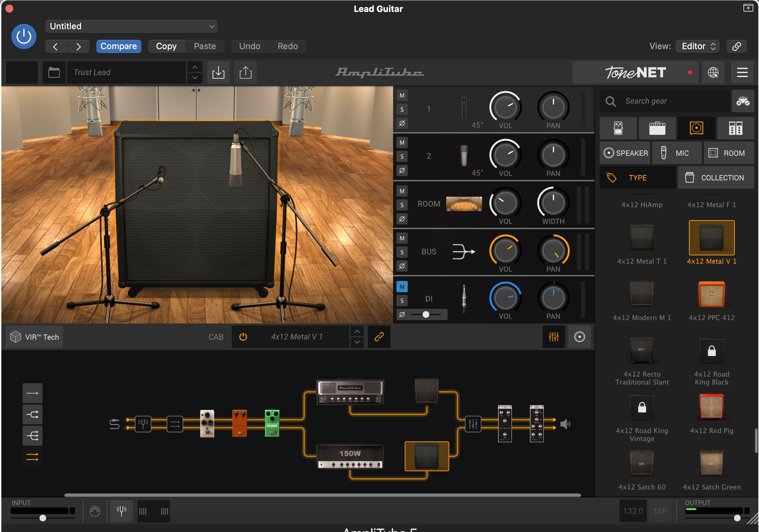The image size is (759, 532).
Task: Click the Paste button
Action: pyautogui.click(x=205, y=46)
